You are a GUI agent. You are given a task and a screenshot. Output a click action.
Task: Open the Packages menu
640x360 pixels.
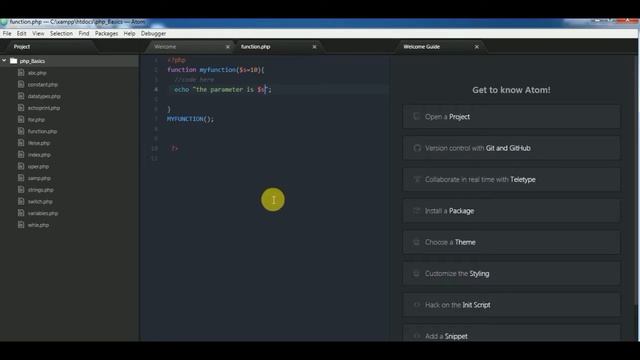(x=107, y=33)
